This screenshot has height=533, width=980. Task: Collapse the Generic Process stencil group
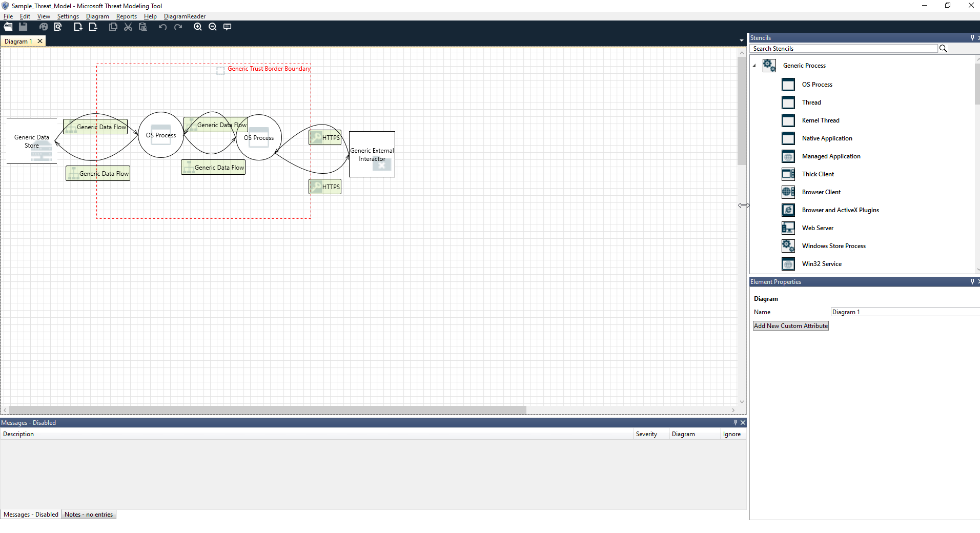click(754, 66)
